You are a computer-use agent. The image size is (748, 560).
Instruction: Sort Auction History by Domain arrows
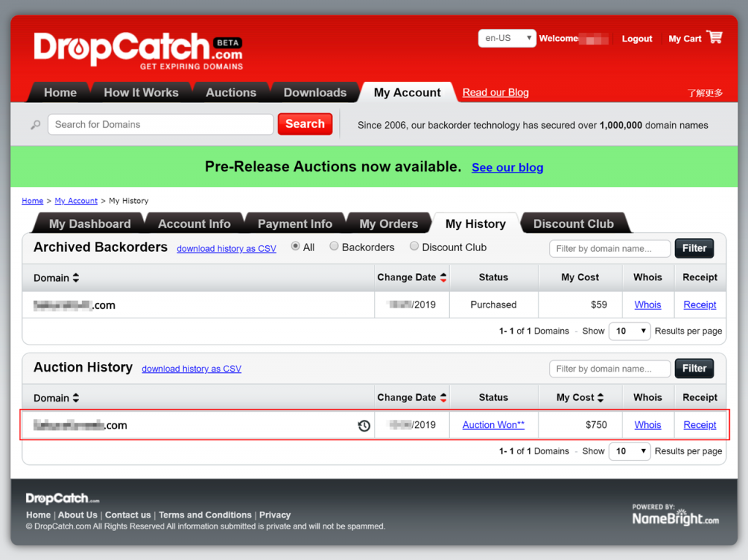click(x=76, y=398)
